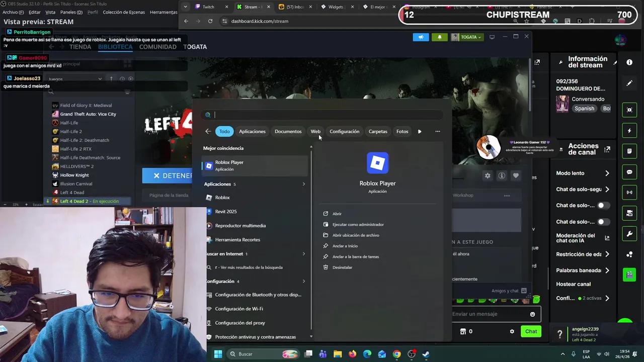Select the Documentos search filter tab
Image resolution: width=644 pixels, height=362 pixels.
pyautogui.click(x=288, y=131)
